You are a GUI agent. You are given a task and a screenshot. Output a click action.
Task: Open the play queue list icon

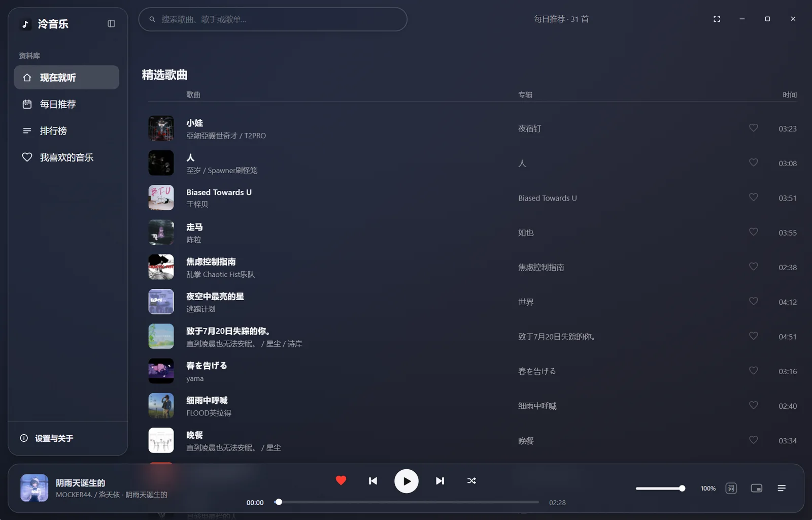click(x=782, y=488)
